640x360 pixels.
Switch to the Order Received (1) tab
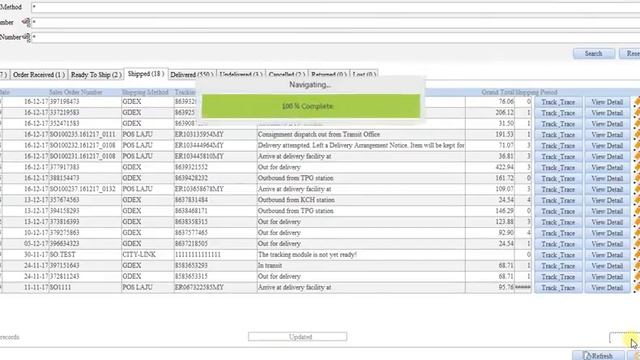39,75
